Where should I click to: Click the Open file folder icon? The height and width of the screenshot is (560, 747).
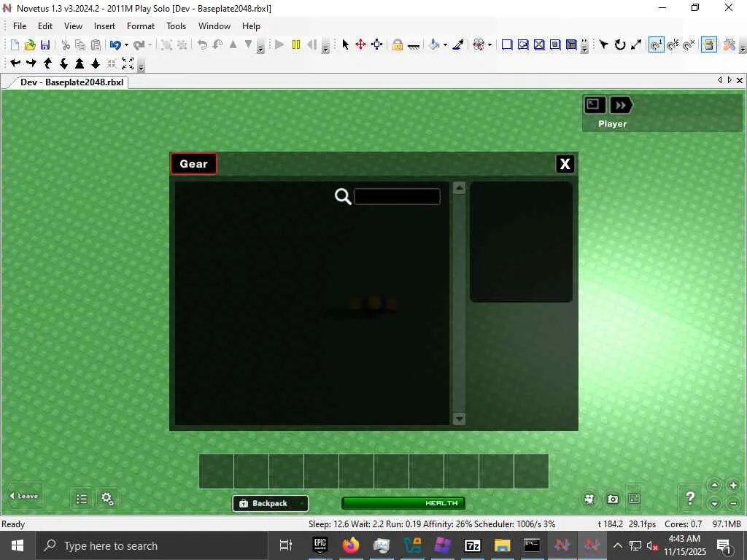point(30,44)
